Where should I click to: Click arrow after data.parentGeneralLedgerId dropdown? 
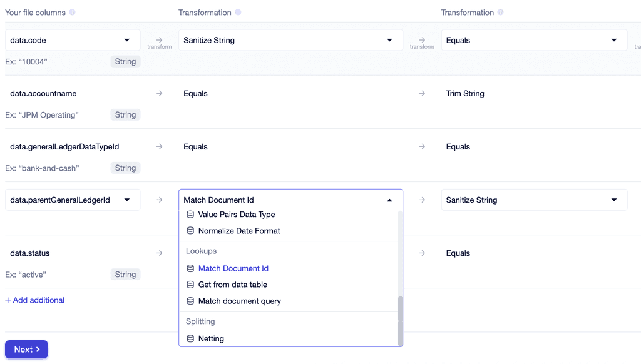click(x=160, y=200)
